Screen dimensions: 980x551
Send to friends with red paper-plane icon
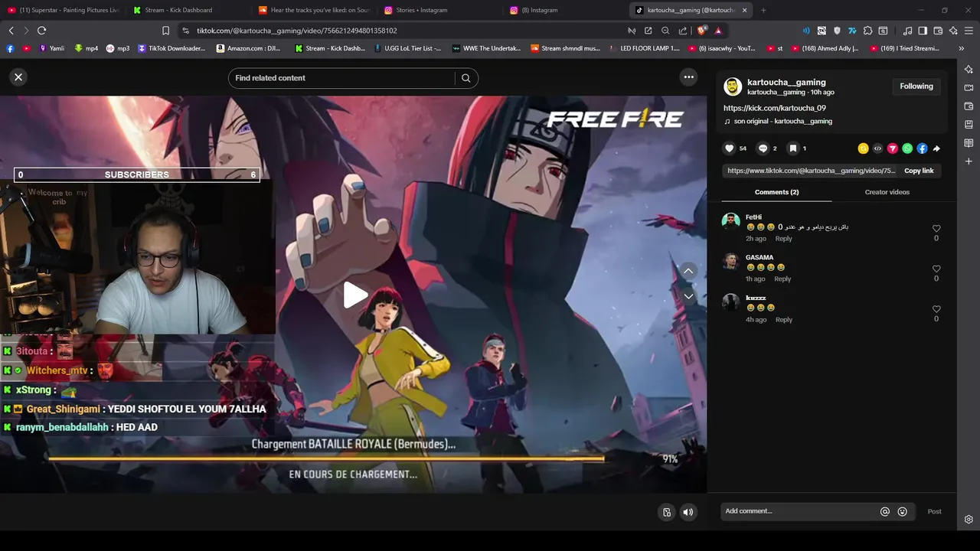coord(893,148)
